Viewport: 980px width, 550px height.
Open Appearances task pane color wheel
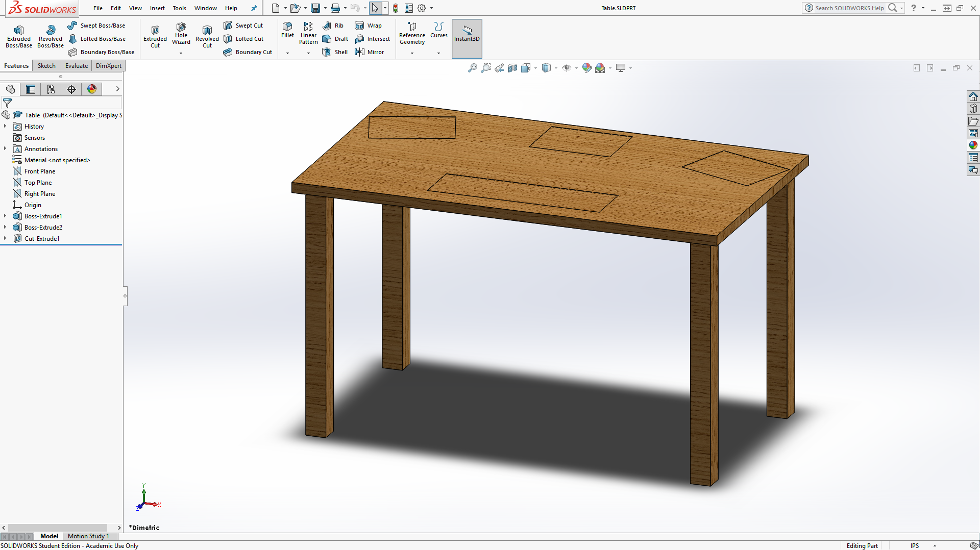click(x=973, y=145)
